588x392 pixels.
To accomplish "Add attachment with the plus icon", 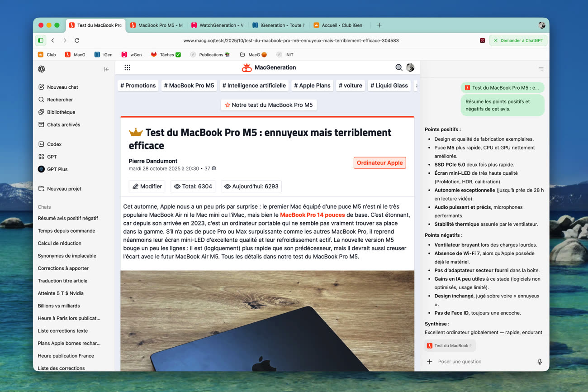I will coord(430,362).
